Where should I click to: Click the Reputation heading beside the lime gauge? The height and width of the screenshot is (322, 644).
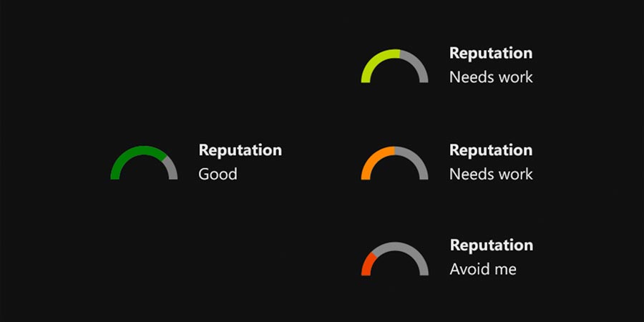(x=490, y=53)
